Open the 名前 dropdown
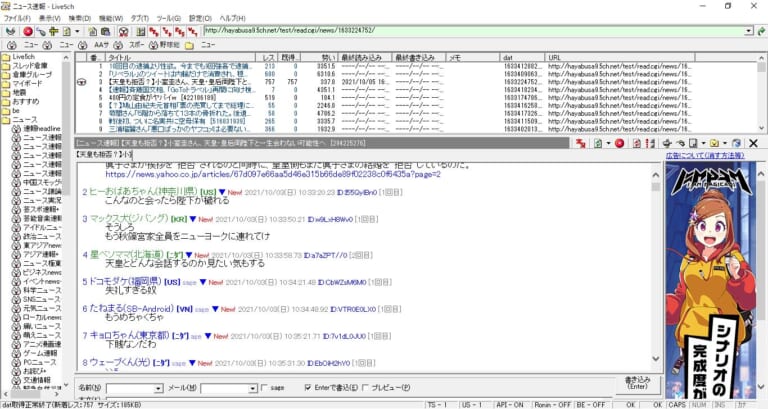The height and width of the screenshot is (409, 768). point(156,388)
